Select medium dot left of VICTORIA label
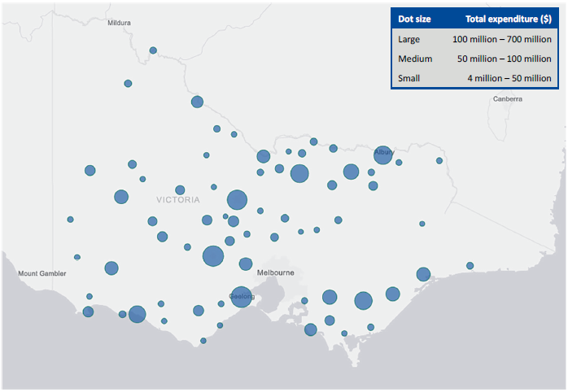Image resolution: width=568 pixels, height=392 pixels. (121, 197)
